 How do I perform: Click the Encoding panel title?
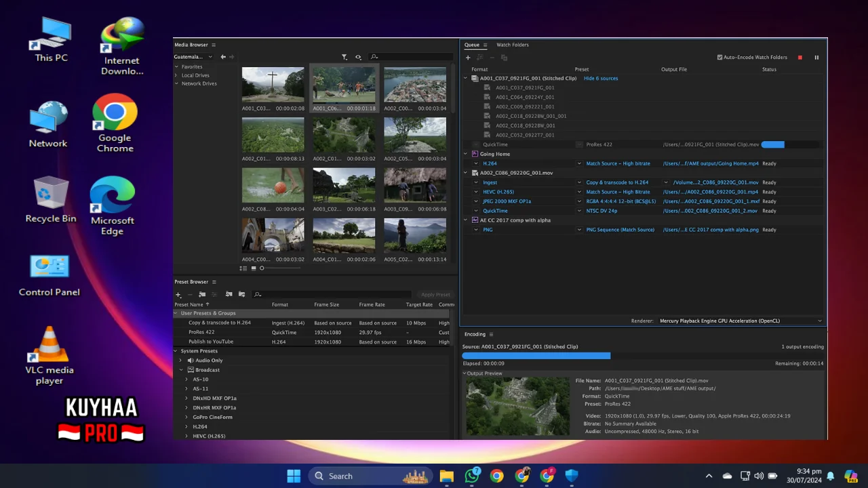click(x=475, y=334)
